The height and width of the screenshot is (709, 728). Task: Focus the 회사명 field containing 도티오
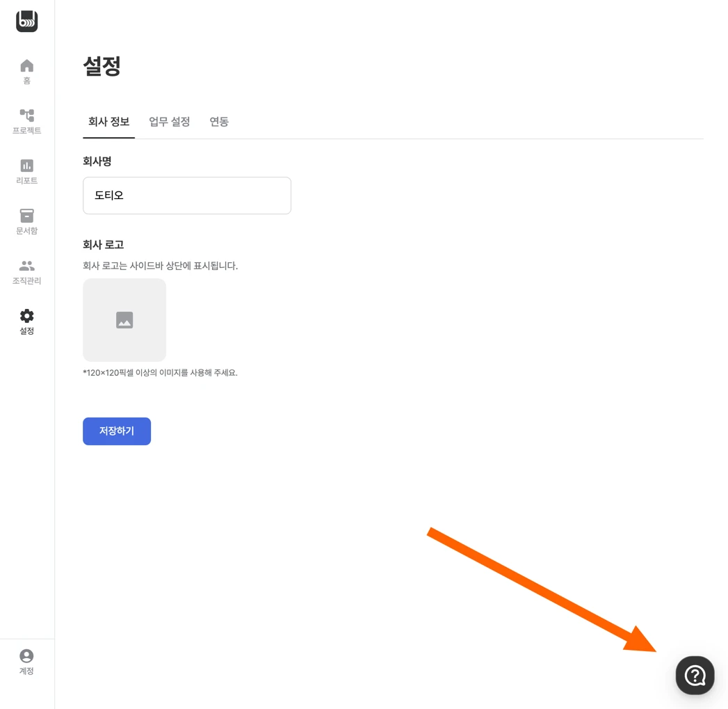(x=186, y=196)
